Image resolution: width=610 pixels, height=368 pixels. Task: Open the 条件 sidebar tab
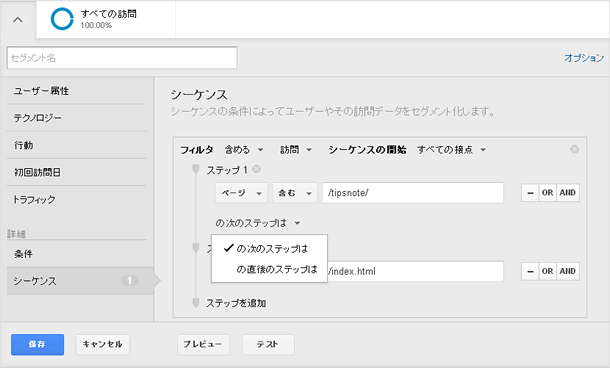77,254
